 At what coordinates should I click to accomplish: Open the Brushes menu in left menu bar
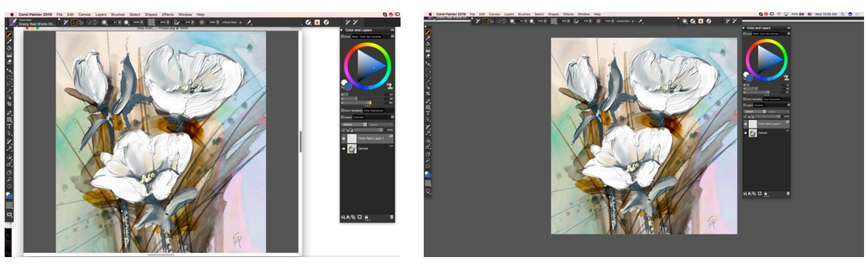pos(119,14)
